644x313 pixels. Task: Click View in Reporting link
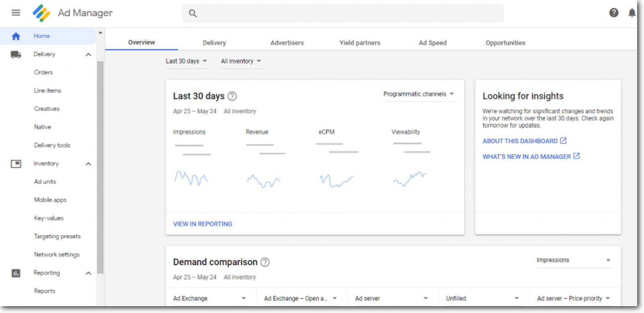tap(202, 224)
